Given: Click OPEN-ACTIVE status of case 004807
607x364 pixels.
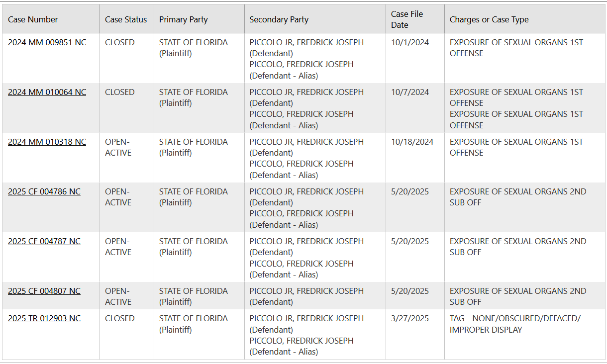Looking at the screenshot, I should click(118, 297).
